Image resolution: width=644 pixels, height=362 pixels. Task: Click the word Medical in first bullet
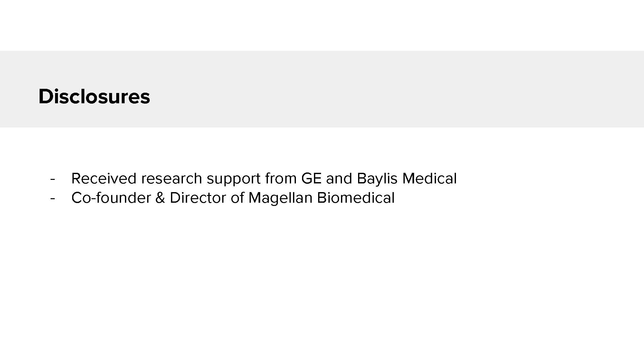pyautogui.click(x=429, y=179)
